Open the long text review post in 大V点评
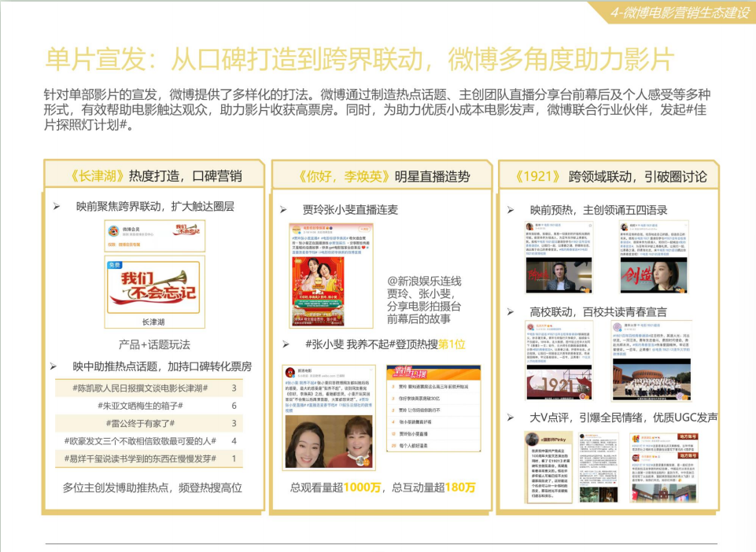The height and width of the screenshot is (552, 756). click(599, 468)
